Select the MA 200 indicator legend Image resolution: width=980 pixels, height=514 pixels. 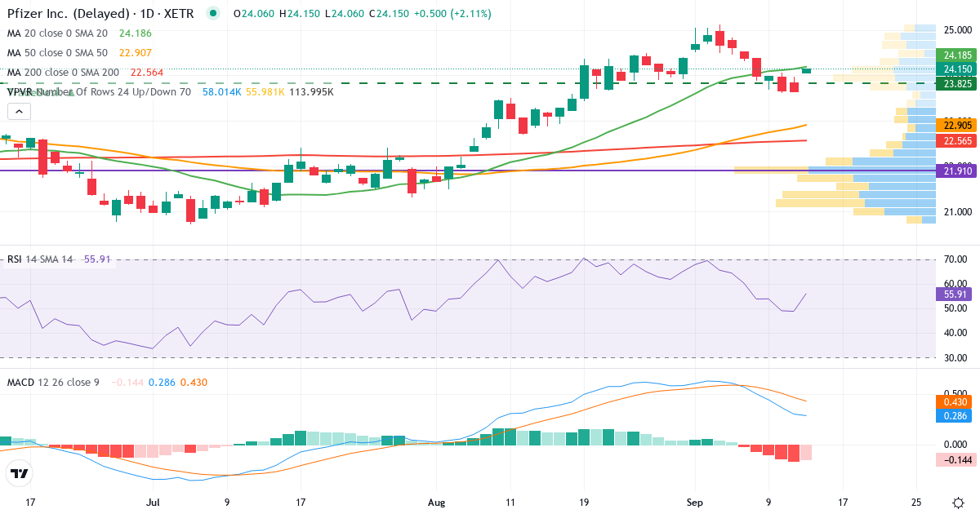pos(63,73)
